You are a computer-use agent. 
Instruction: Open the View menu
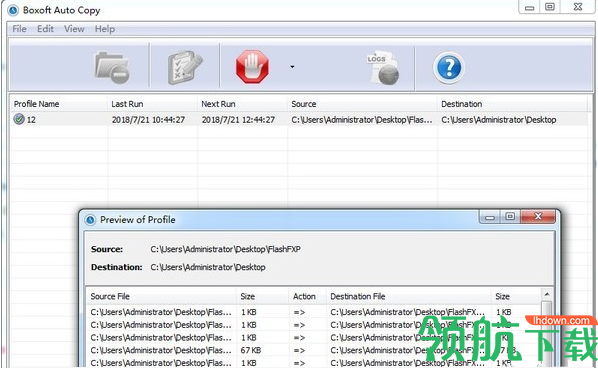74,29
